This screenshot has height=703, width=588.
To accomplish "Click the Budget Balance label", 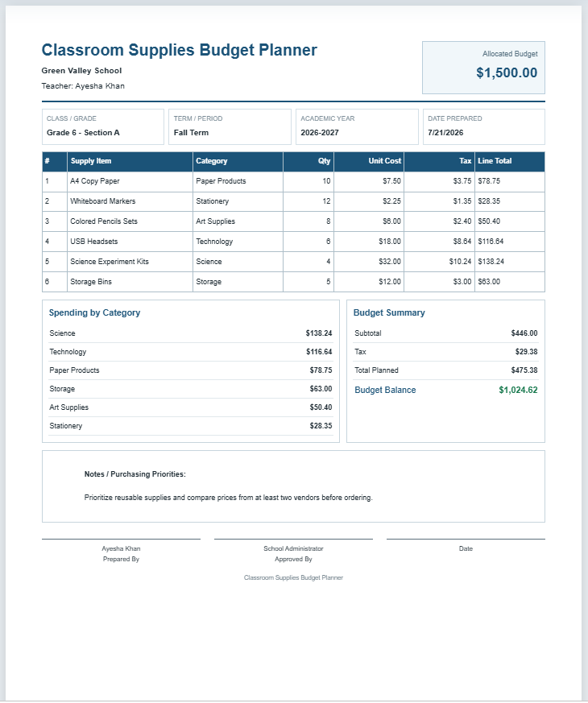I will [385, 391].
